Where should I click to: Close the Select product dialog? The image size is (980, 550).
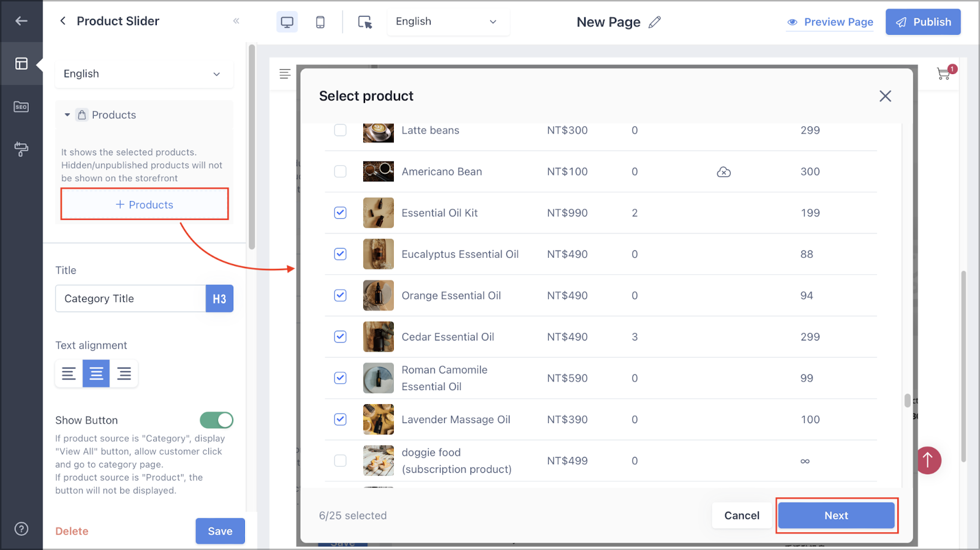point(885,96)
